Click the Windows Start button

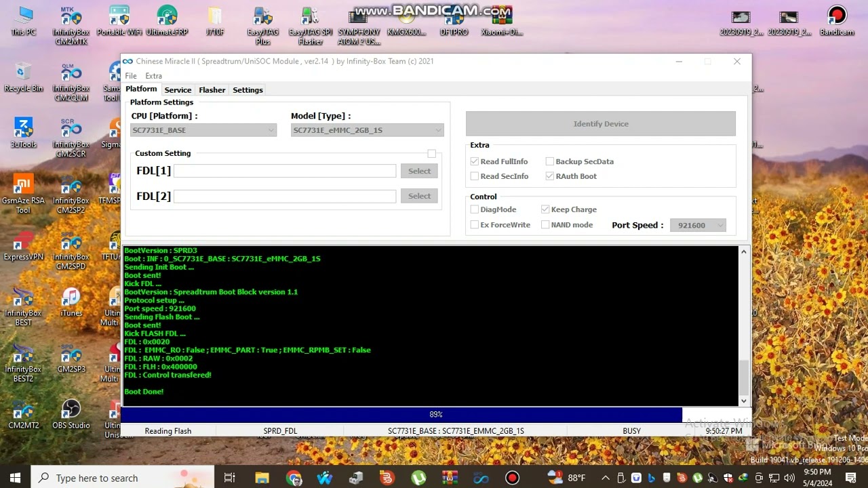[x=15, y=478]
